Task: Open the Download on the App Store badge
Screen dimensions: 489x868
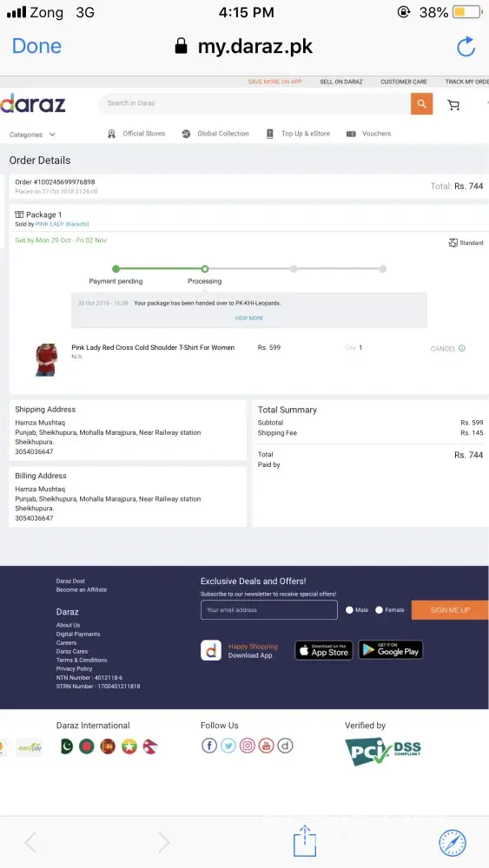Action: [x=324, y=650]
